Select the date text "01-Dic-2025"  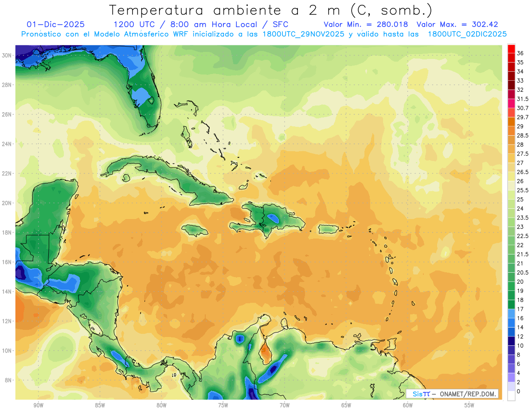click(56, 24)
